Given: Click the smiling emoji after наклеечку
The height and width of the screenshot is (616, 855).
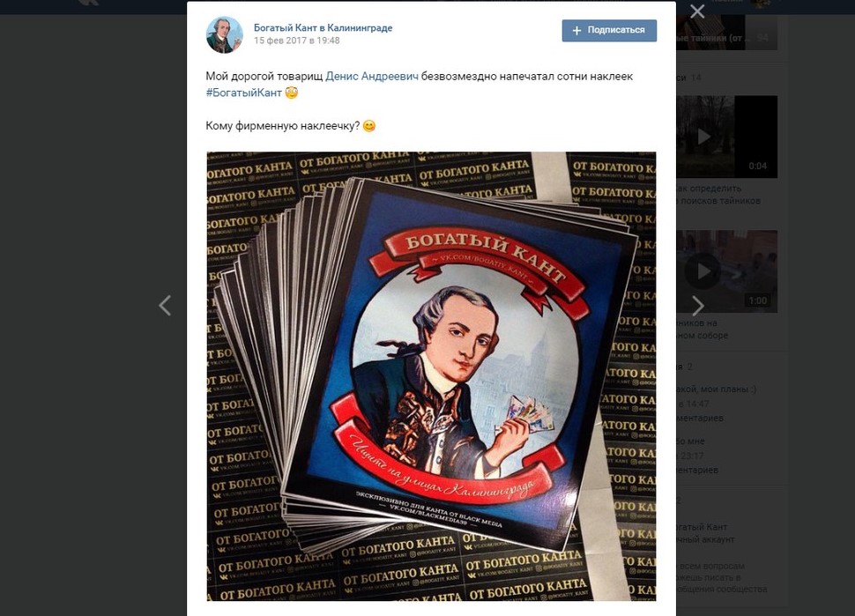Looking at the screenshot, I should (x=369, y=126).
